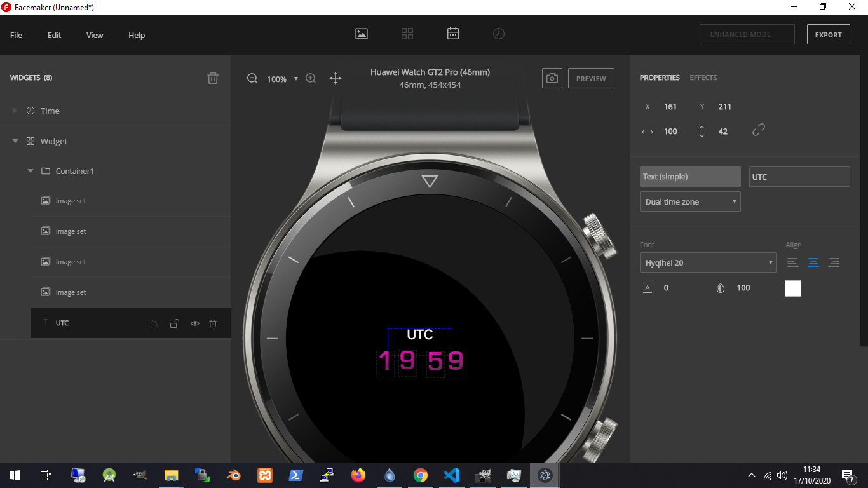
Task: Select the grid widgets icon in top toolbar
Action: coord(407,34)
